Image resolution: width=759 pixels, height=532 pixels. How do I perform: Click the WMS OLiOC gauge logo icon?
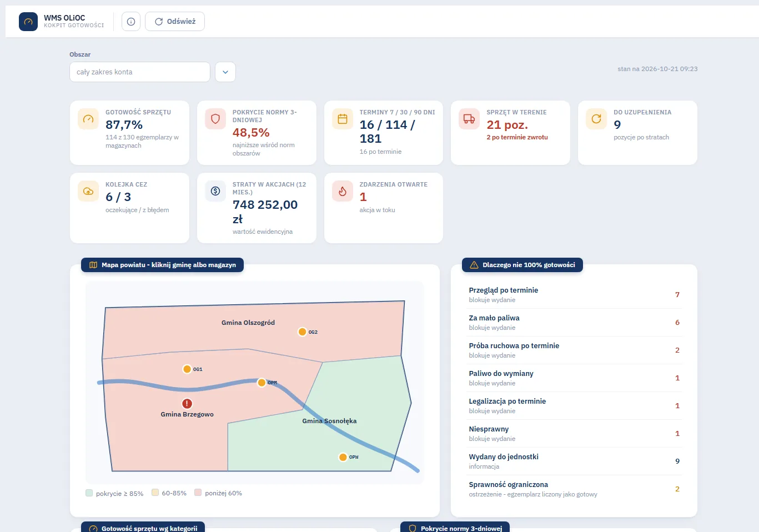pyautogui.click(x=28, y=22)
